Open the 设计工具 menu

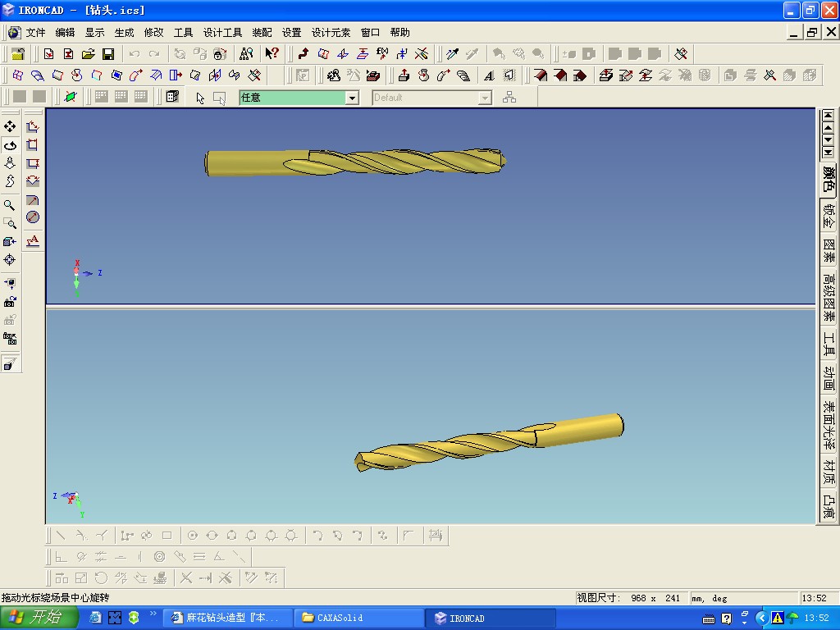[x=222, y=33]
